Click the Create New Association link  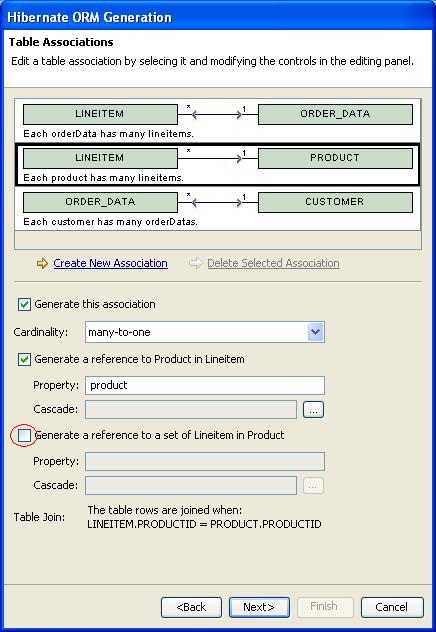point(110,263)
